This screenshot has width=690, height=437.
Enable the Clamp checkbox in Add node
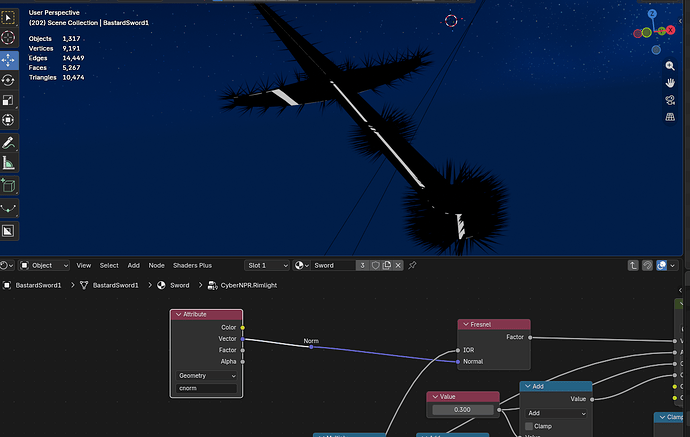pyautogui.click(x=529, y=426)
